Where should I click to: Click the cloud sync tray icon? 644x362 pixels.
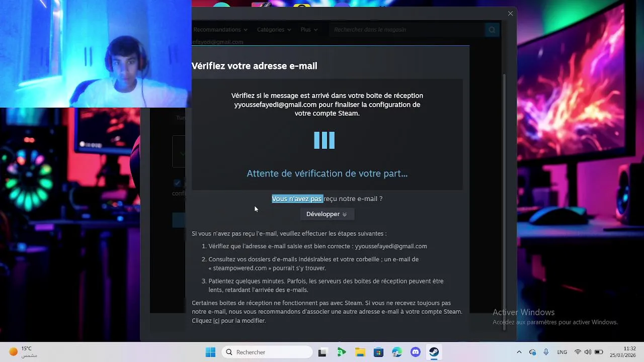click(x=532, y=352)
